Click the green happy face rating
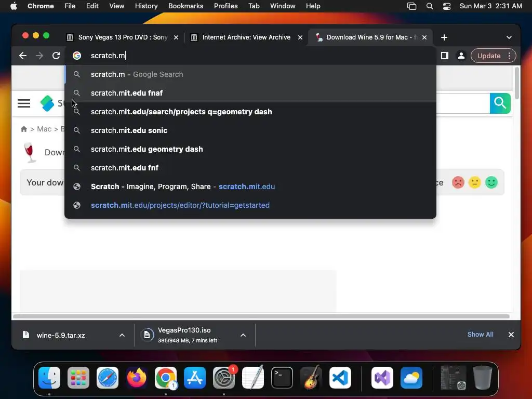 pos(491,182)
